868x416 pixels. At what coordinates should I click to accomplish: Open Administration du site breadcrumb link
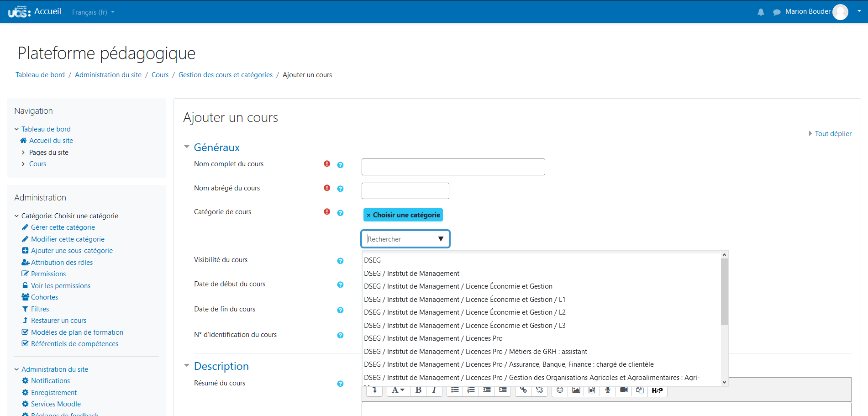(108, 75)
